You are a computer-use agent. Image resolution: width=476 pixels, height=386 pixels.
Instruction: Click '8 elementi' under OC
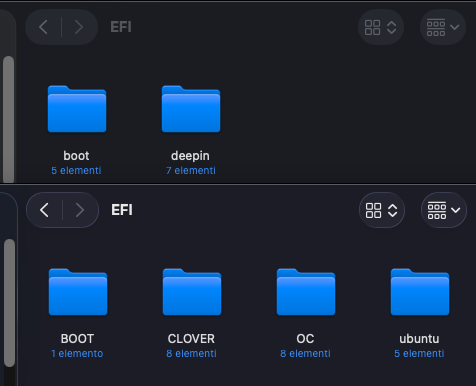(305, 353)
